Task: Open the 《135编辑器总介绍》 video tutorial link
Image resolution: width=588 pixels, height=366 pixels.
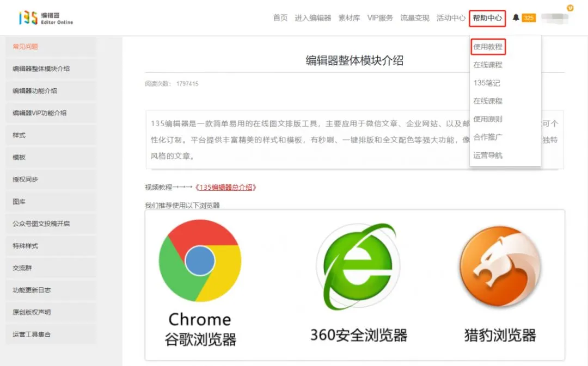Action: (x=226, y=187)
